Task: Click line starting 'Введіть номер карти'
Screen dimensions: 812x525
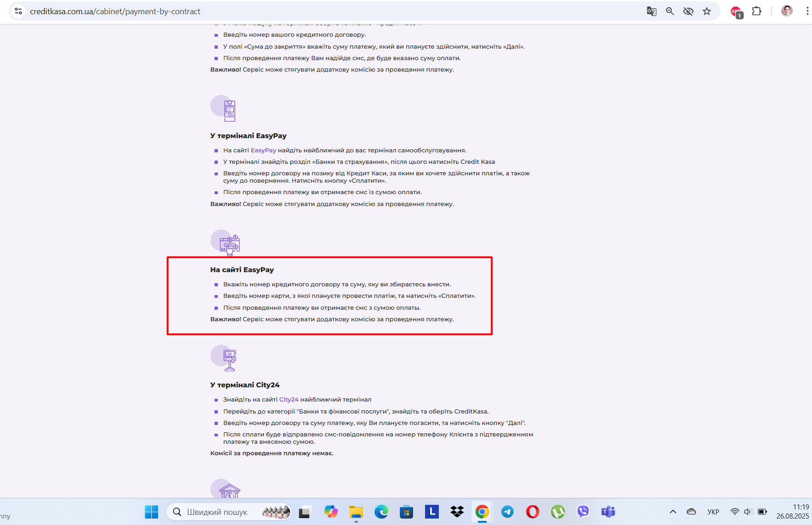Action: (x=349, y=296)
